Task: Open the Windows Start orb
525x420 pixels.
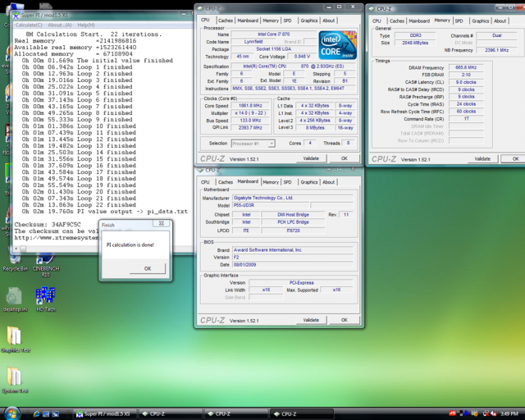Action: coord(12,413)
